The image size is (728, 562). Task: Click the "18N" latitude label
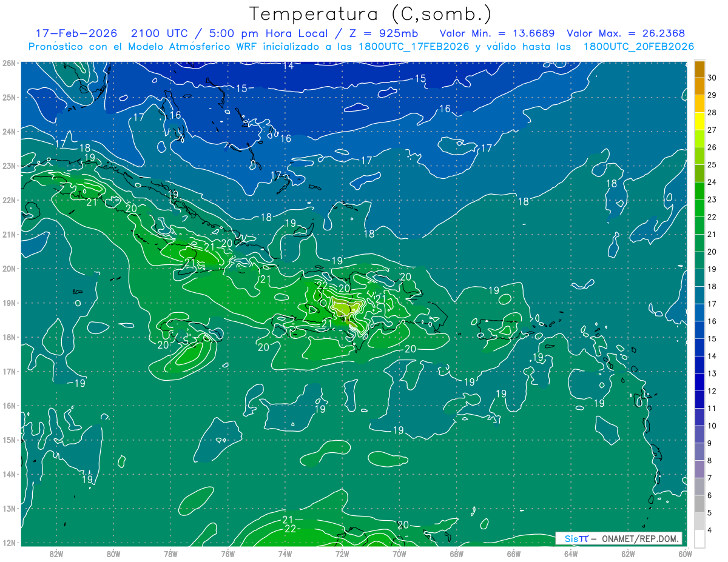9,337
